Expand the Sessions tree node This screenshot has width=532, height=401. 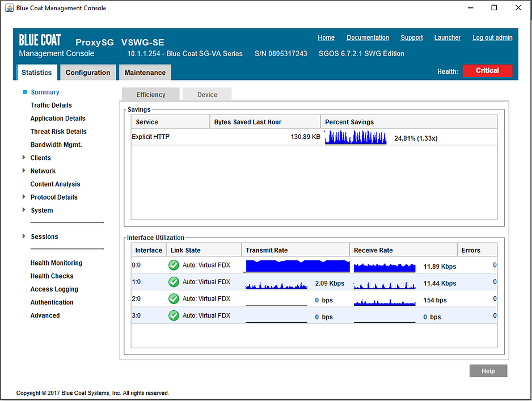[x=24, y=236]
